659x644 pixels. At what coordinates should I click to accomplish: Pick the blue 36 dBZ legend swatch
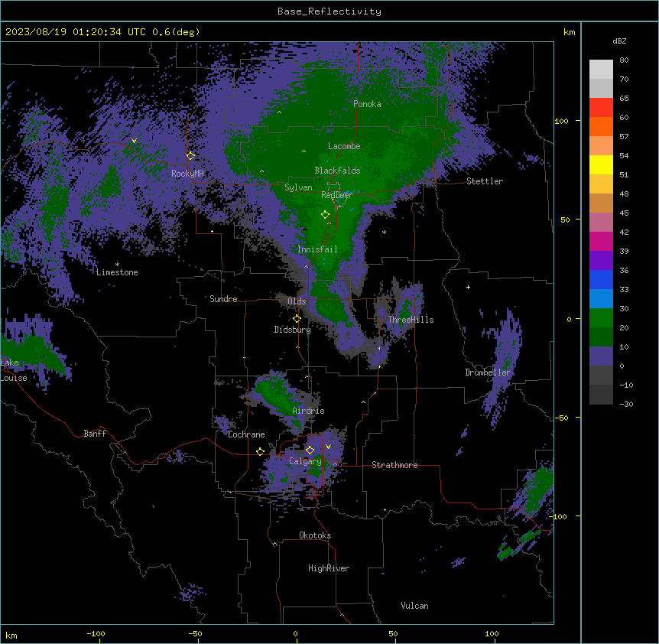coord(601,279)
